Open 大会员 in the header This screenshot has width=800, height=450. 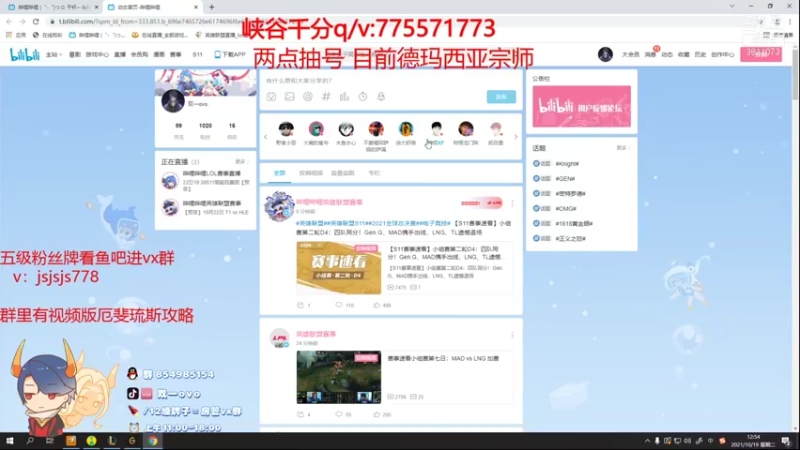point(631,55)
